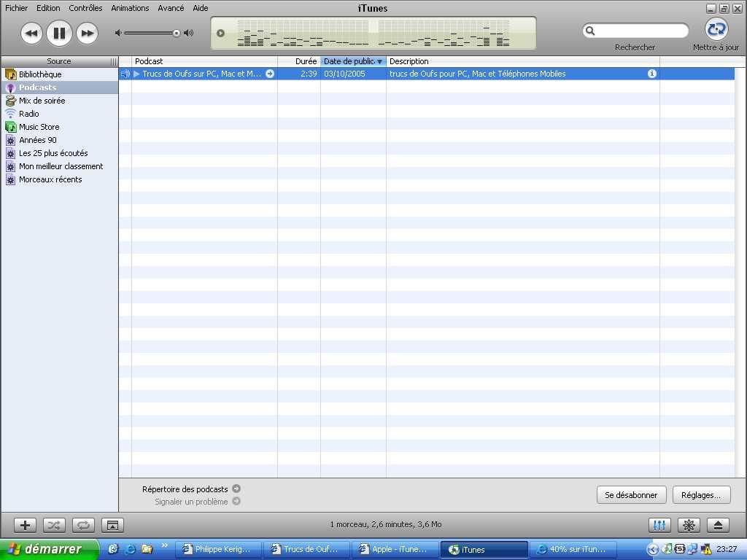The image size is (747, 560).
Task: Toggle shuffle mode
Action: (54, 525)
